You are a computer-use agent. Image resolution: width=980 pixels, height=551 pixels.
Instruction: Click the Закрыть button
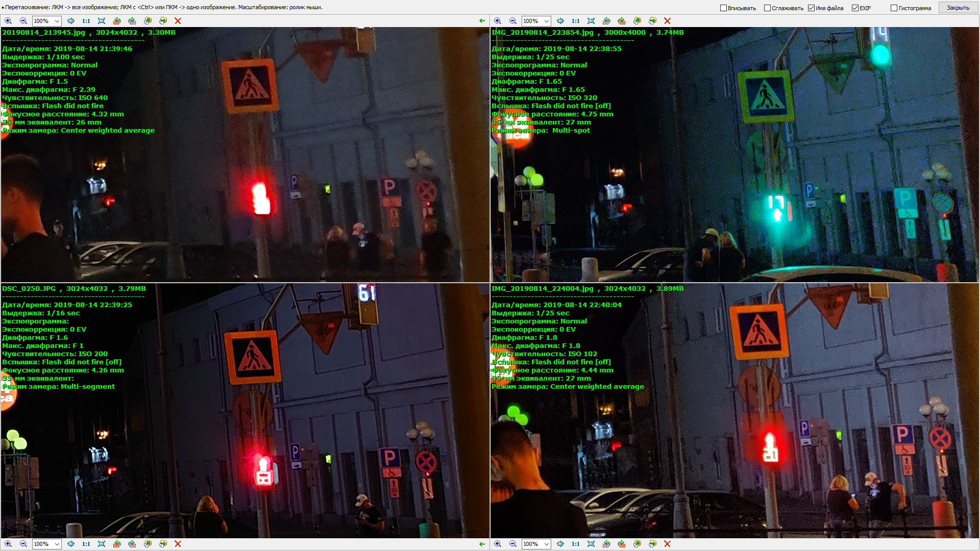coord(958,8)
